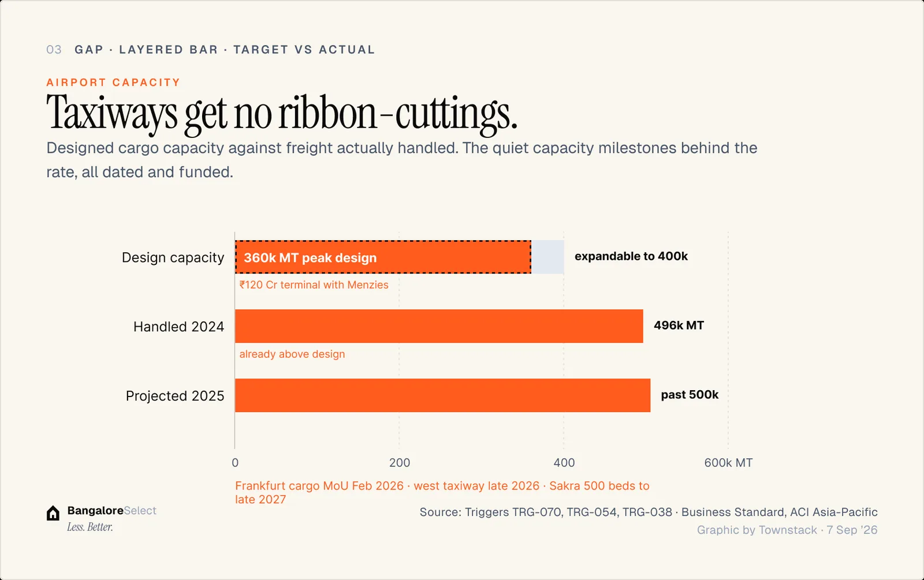This screenshot has height=580, width=924.
Task: Click the light blue expandable capacity segment
Action: click(547, 257)
